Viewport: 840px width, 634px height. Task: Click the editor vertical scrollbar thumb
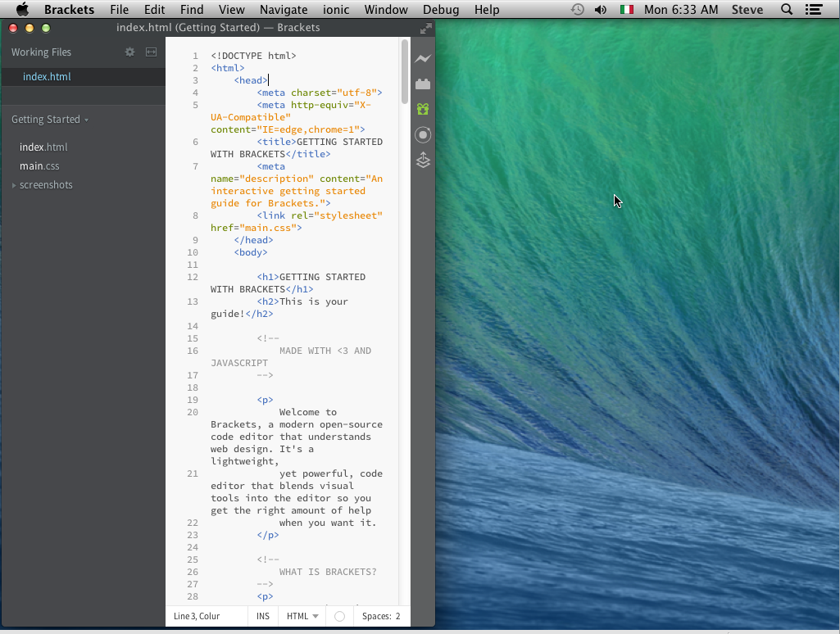click(x=405, y=71)
